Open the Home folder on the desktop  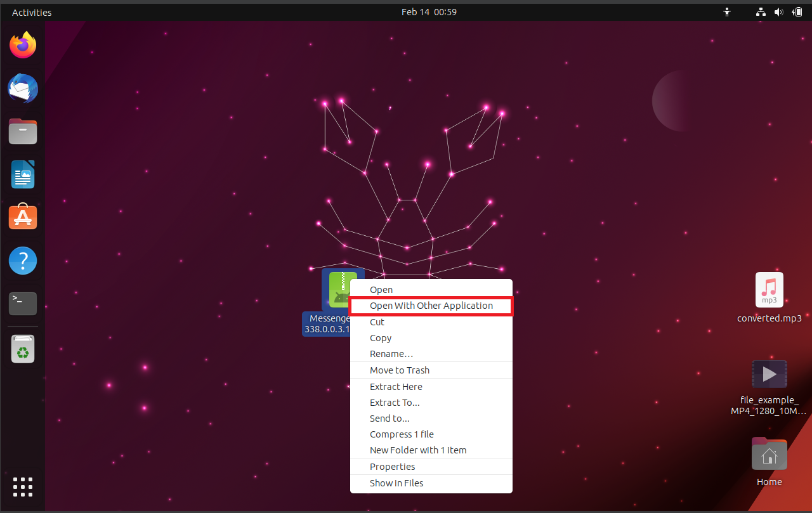pos(769,454)
